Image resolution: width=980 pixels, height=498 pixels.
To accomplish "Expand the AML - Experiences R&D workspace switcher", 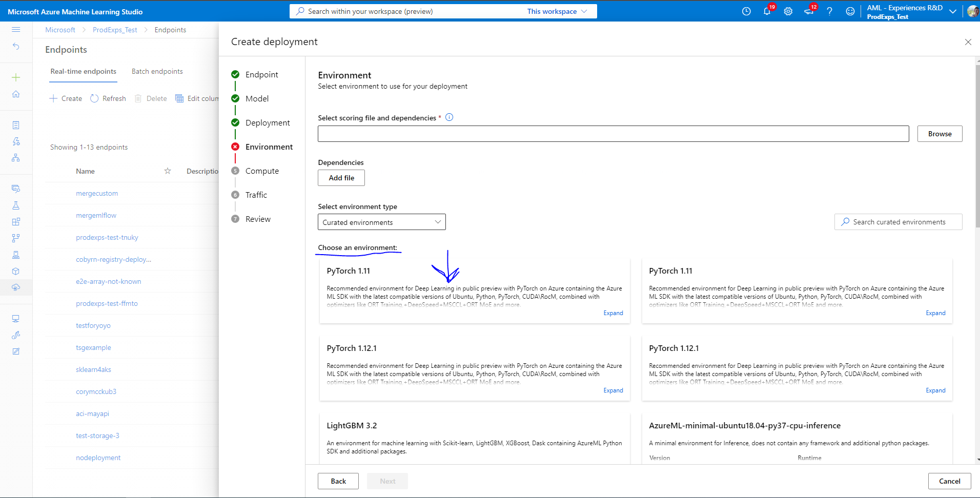I will point(953,11).
